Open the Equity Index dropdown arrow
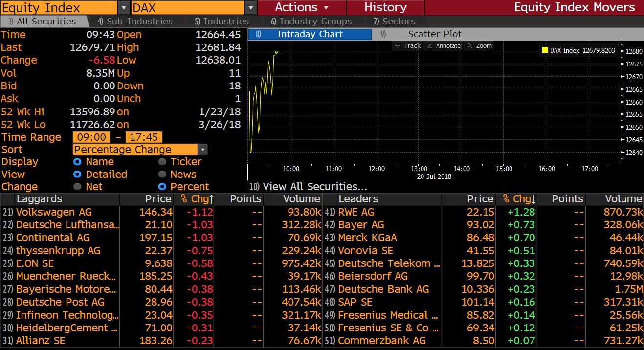Screen dimensions: 644x350 (124, 8)
